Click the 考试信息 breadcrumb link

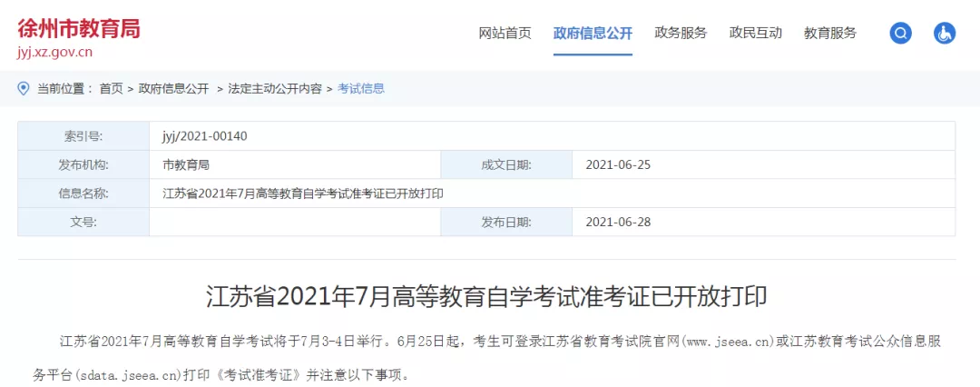point(361,89)
